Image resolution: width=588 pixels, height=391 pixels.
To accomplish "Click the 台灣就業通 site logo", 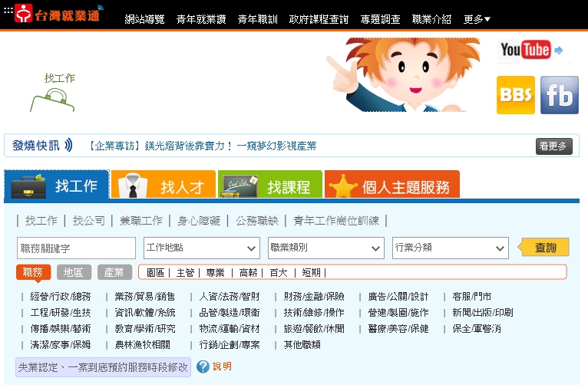I will coord(58,14).
